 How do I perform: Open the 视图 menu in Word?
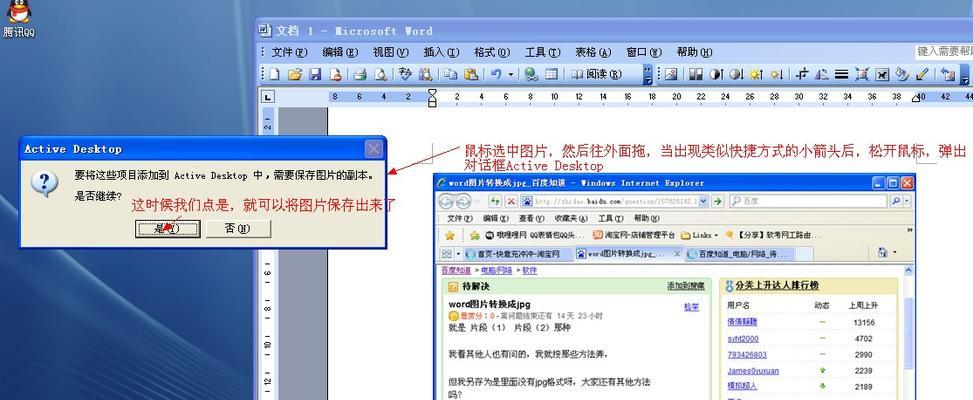coord(391,52)
